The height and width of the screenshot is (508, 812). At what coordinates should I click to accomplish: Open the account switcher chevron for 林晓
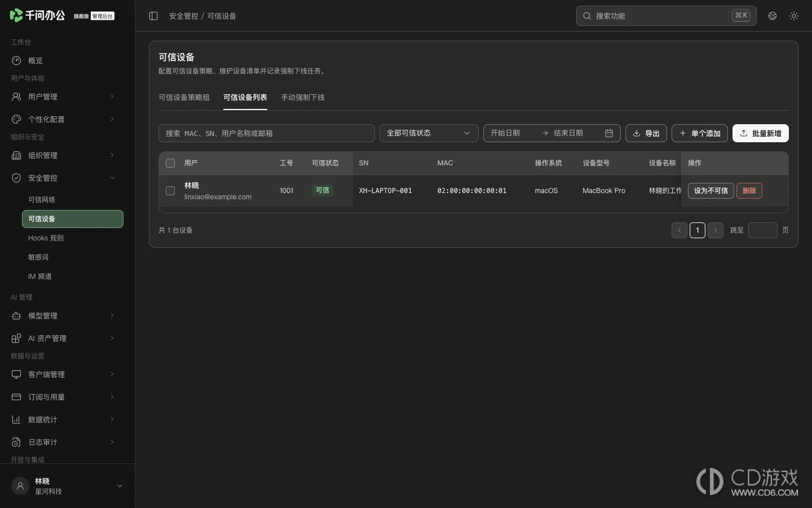120,486
